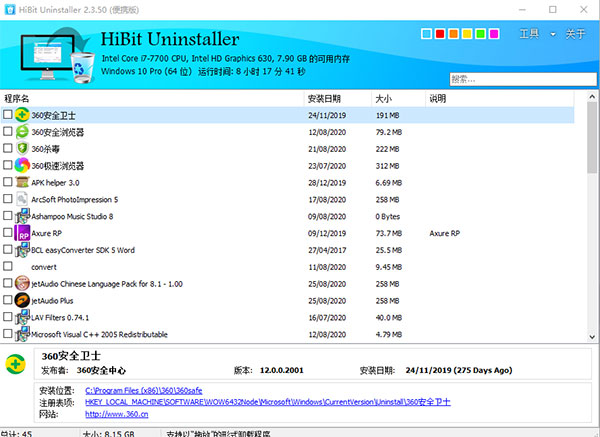Click the large 360 icon in details panel
Image resolution: width=600 pixels, height=437 pixels.
click(16, 364)
